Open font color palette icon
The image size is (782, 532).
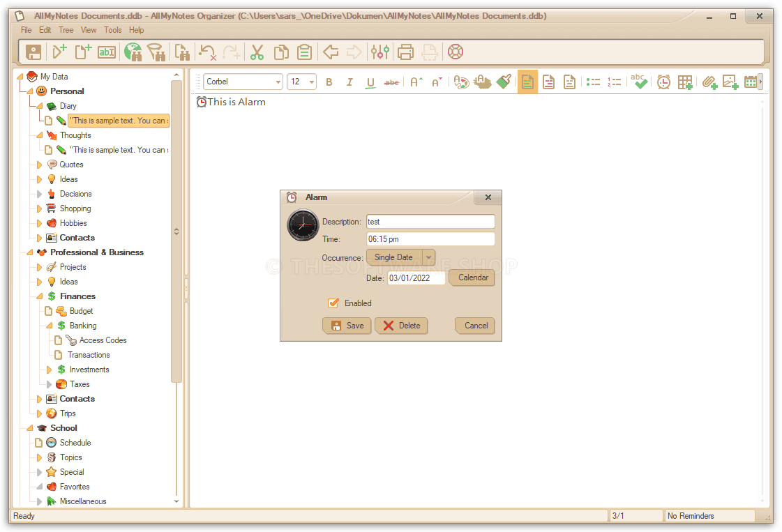coord(461,82)
